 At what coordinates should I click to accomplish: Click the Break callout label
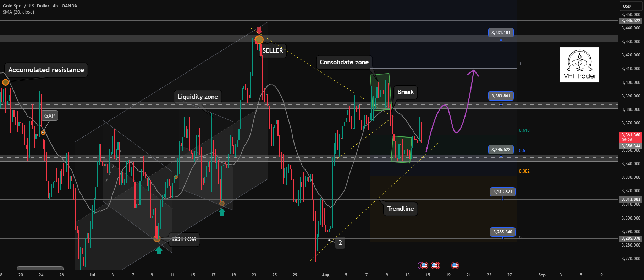[x=406, y=92]
